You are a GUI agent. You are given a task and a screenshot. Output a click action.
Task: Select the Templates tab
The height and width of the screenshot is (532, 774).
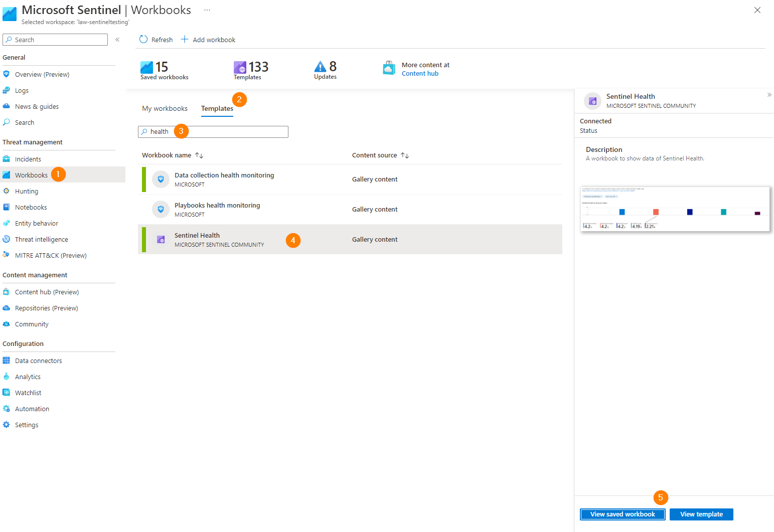click(x=217, y=108)
